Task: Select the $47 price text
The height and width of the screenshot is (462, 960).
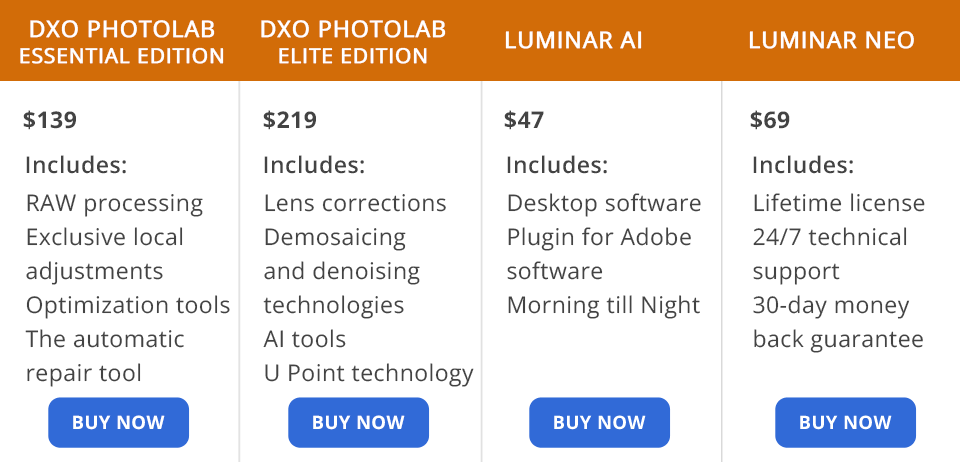Action: click(524, 121)
